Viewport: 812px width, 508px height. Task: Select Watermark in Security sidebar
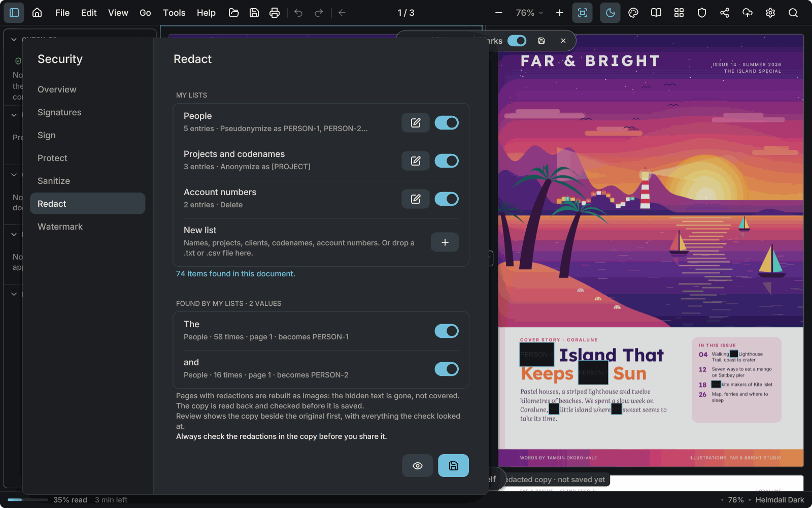(88, 227)
